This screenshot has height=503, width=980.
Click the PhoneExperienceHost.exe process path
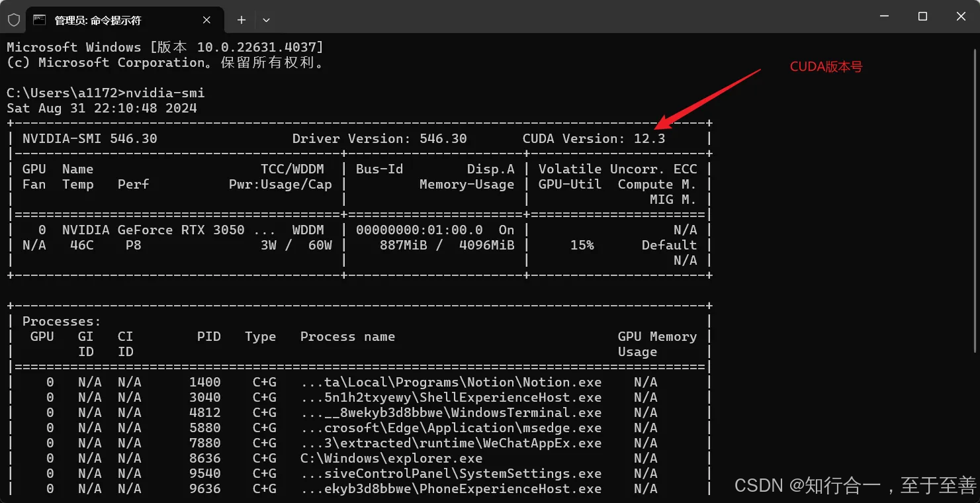tap(451, 488)
